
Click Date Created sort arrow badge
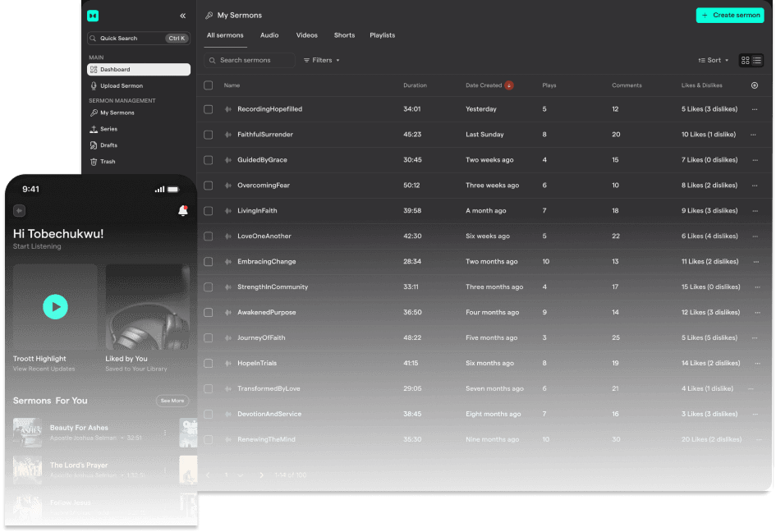point(509,85)
